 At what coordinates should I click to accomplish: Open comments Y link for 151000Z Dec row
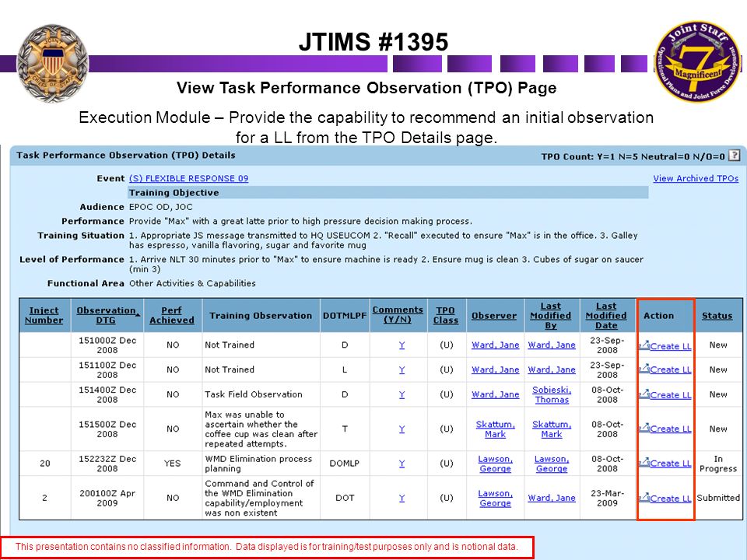(x=402, y=345)
